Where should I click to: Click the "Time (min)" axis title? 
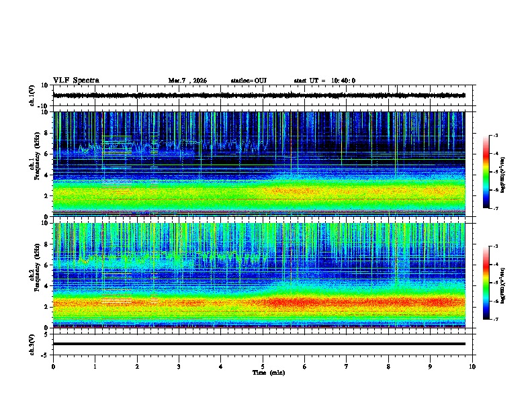(269, 373)
